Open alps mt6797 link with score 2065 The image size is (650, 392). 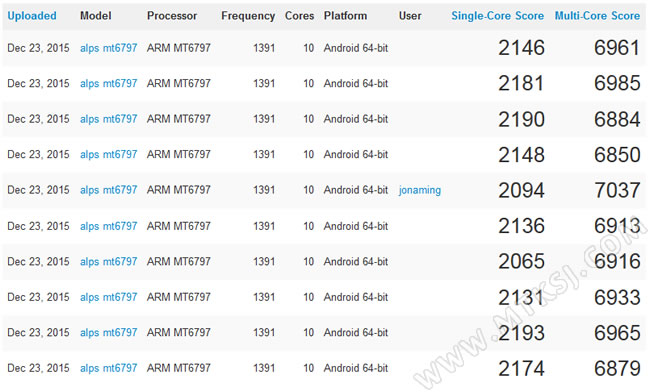108,262
